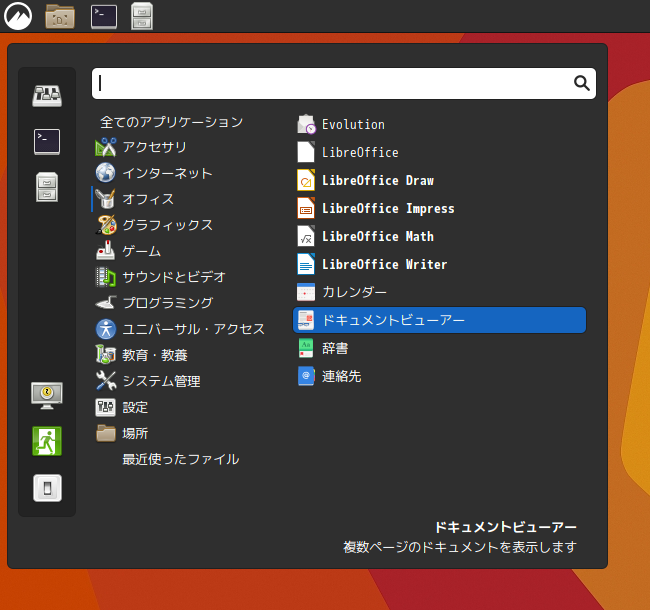Launch LibreOffice Impress

pyautogui.click(x=439, y=208)
